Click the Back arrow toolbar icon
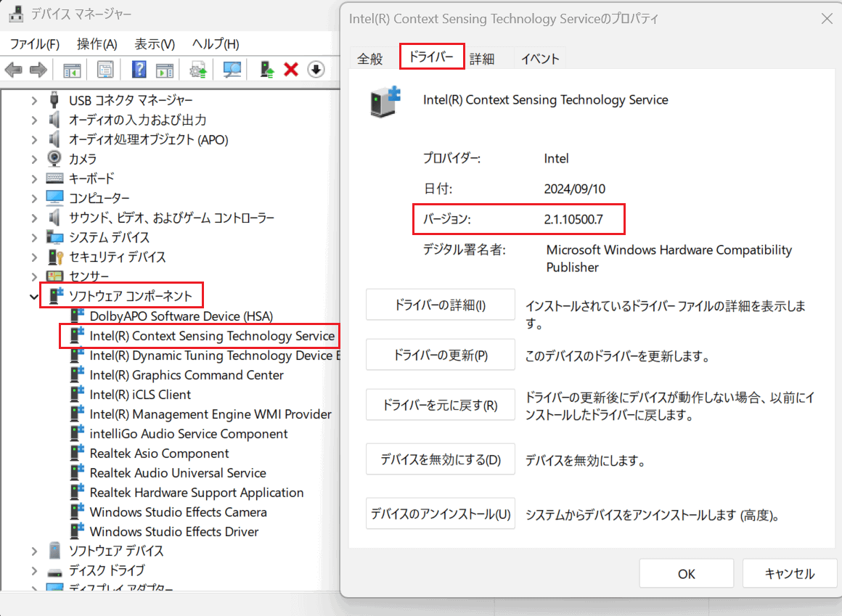The height and width of the screenshot is (616, 842). [13, 70]
